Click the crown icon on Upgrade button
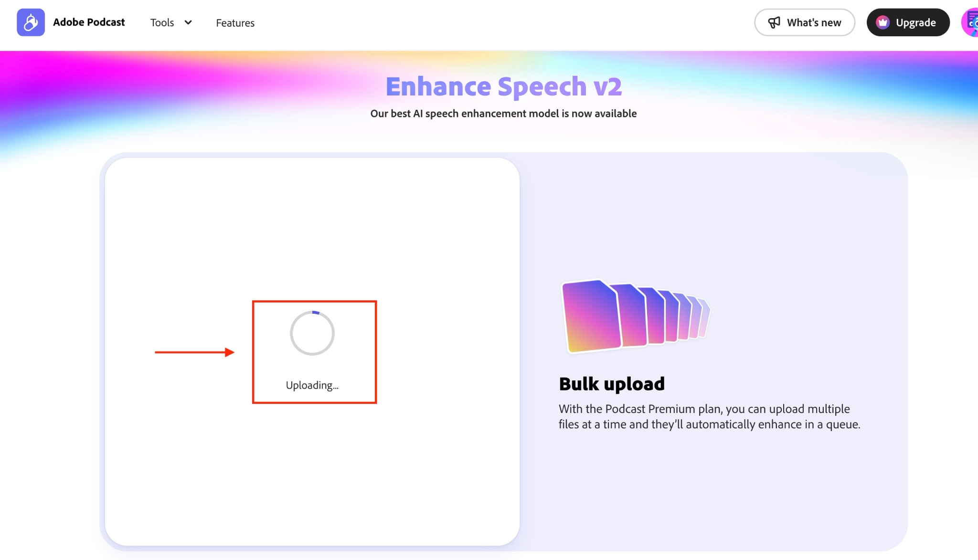 (x=882, y=22)
